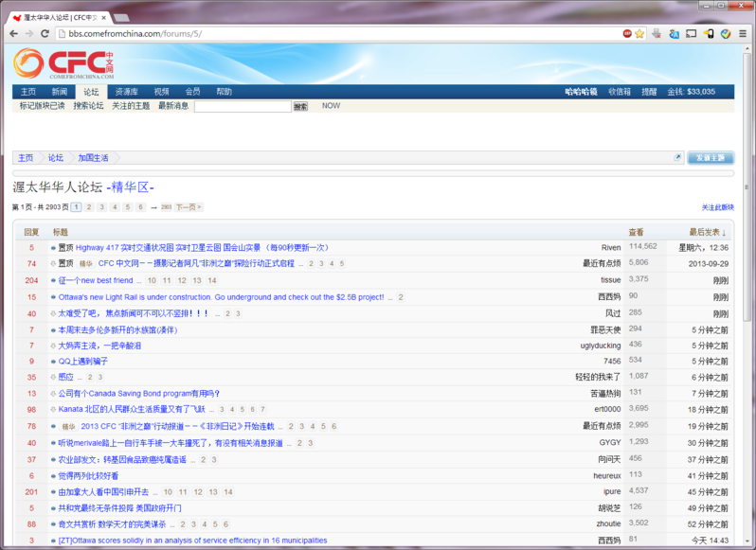Viewport: 756px width, 550px height.
Task: Select the 视频 navigation tab
Action: [161, 92]
